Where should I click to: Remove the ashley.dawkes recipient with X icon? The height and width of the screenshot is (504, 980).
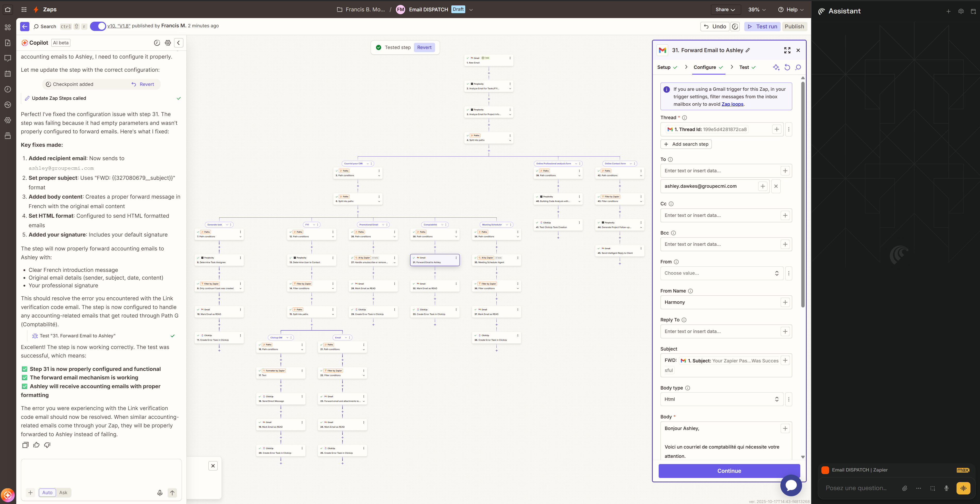pos(776,186)
